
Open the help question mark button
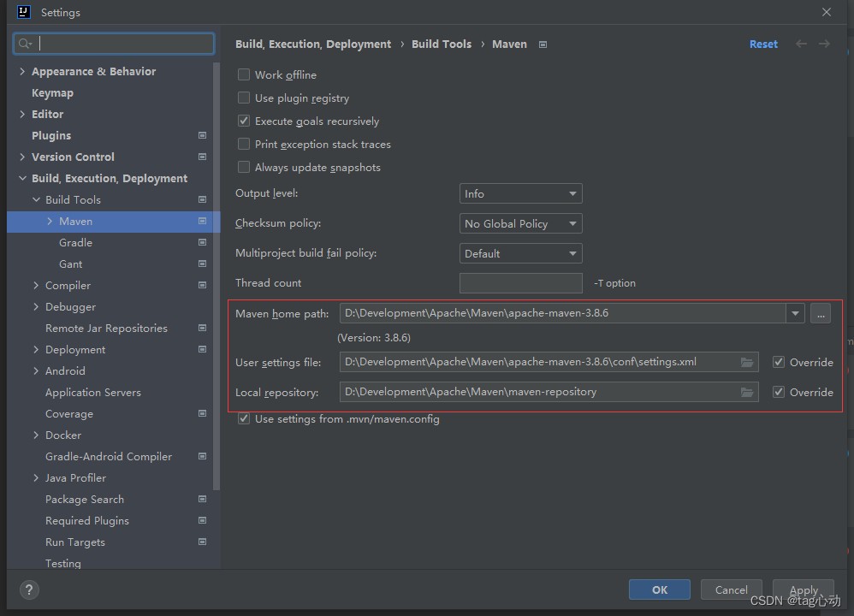[29, 589]
